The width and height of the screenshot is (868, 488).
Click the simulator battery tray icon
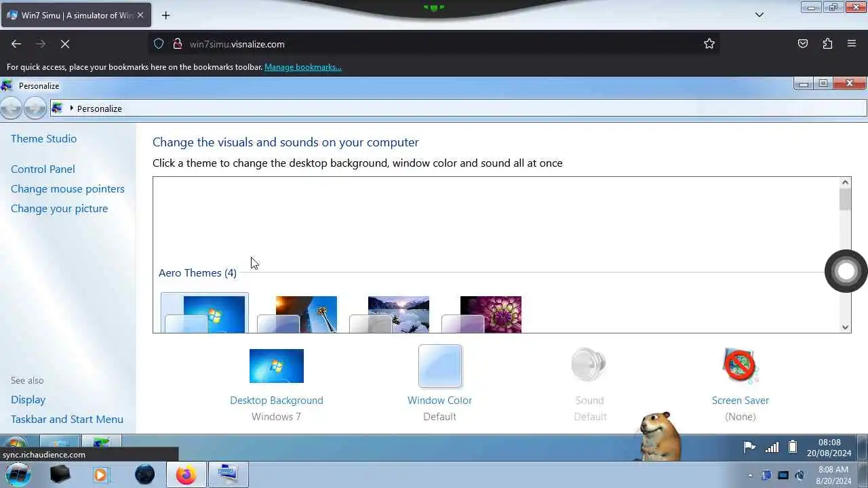tap(792, 447)
